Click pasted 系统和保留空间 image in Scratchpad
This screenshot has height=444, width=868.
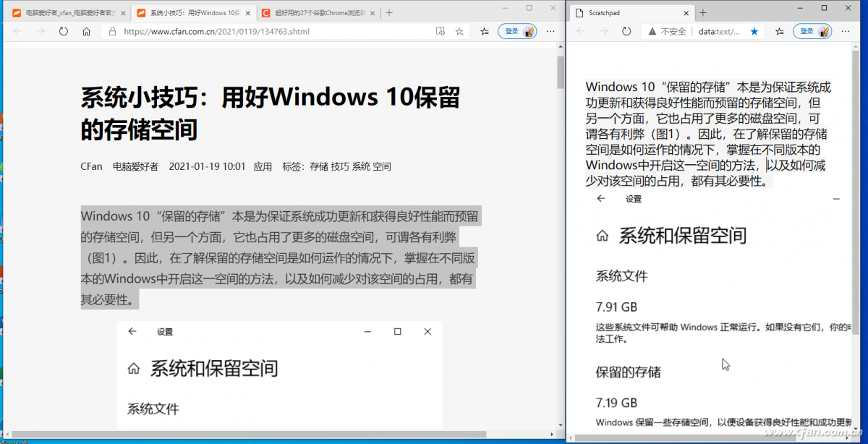pyautogui.click(x=718, y=312)
